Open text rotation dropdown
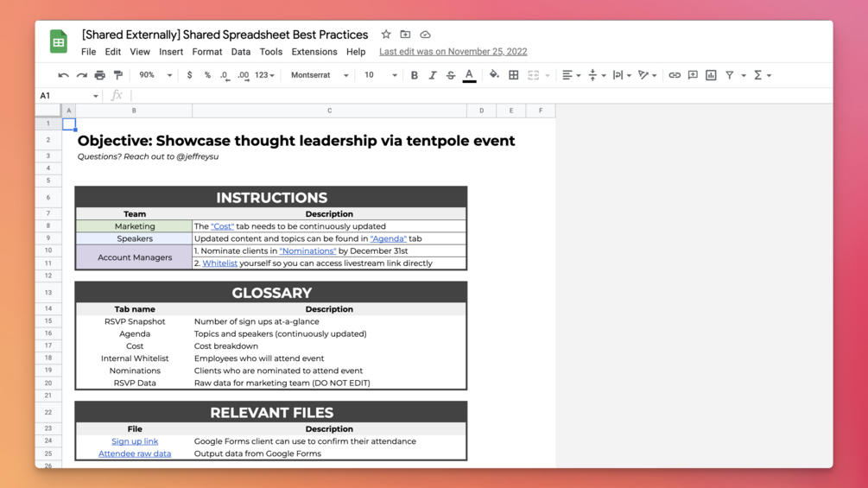 [647, 75]
